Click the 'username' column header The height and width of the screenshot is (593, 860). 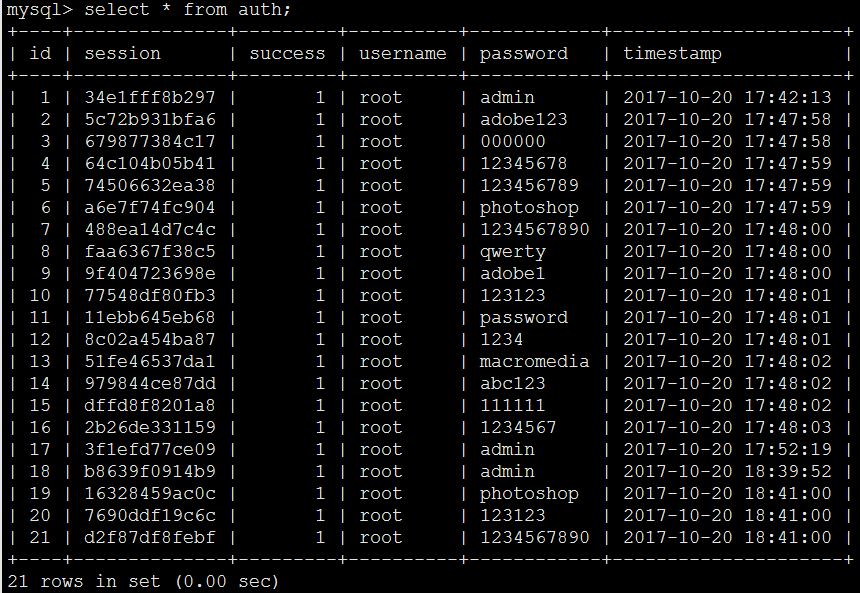coord(403,53)
